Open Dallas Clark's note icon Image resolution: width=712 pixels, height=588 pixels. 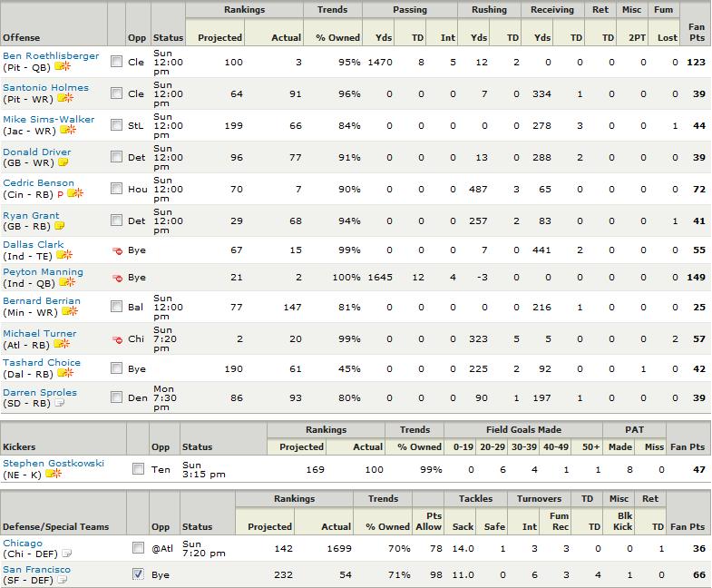(x=64, y=255)
